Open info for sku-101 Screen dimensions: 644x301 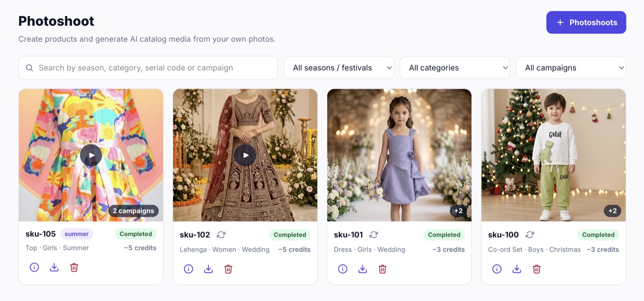pos(343,269)
